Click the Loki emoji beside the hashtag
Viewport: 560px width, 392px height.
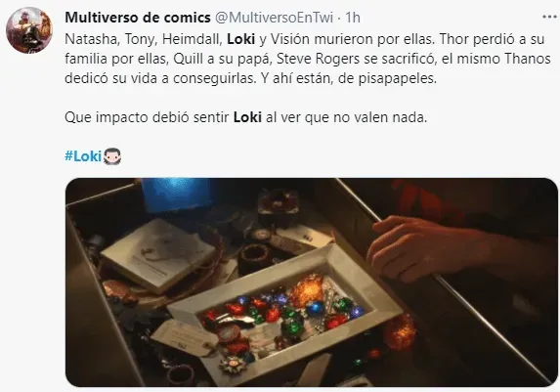(x=112, y=156)
